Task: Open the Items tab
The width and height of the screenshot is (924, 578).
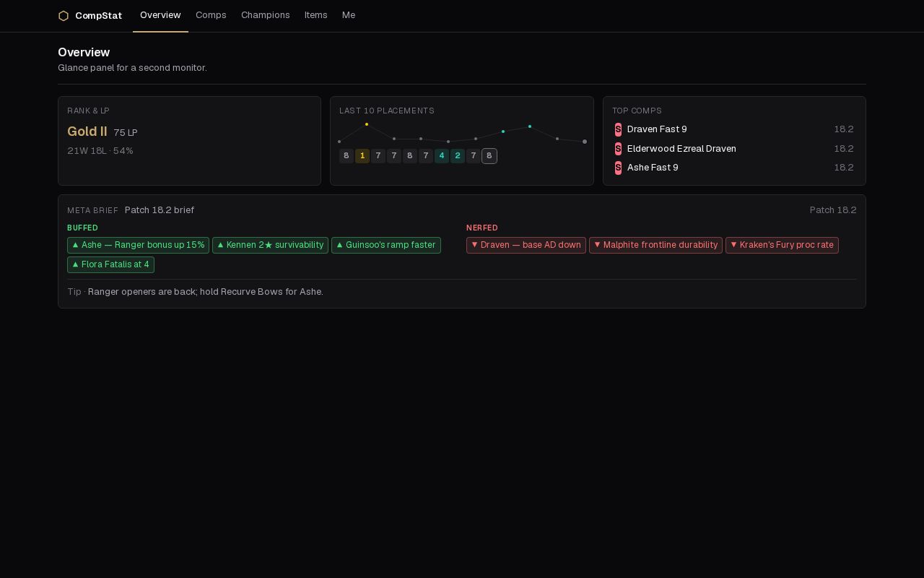Action: (316, 15)
